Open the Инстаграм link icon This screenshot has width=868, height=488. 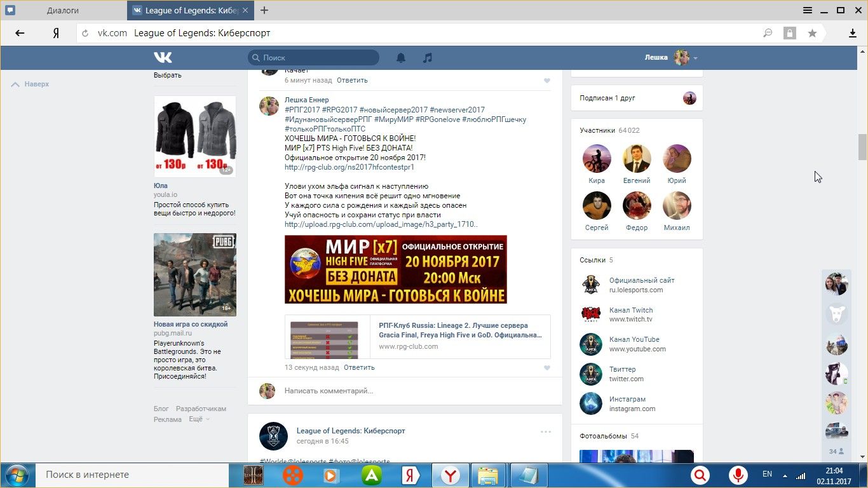point(591,403)
